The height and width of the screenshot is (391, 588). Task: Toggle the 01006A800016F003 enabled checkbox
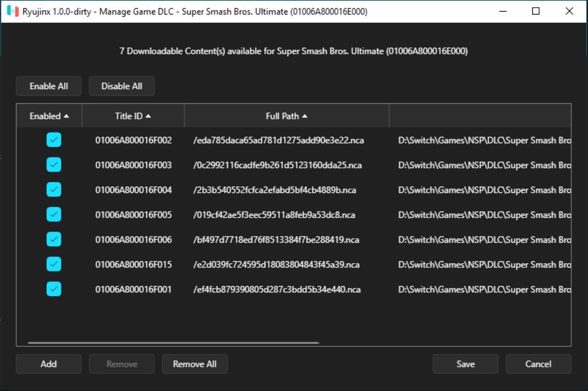click(54, 165)
